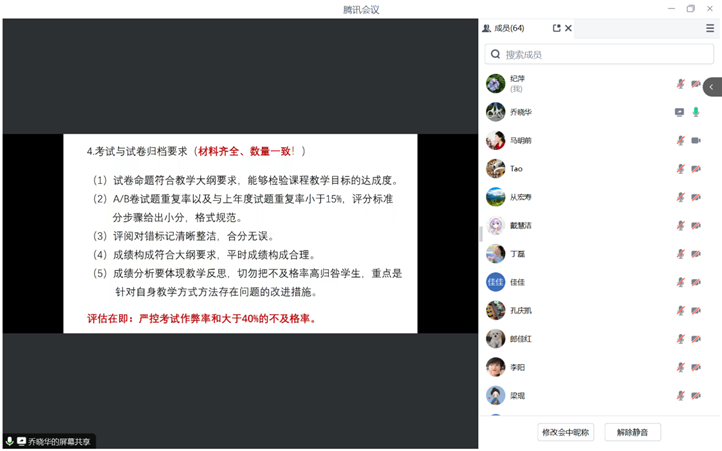722x451 pixels.
Task: Open the hamburger menu in members panel
Action: 709,29
